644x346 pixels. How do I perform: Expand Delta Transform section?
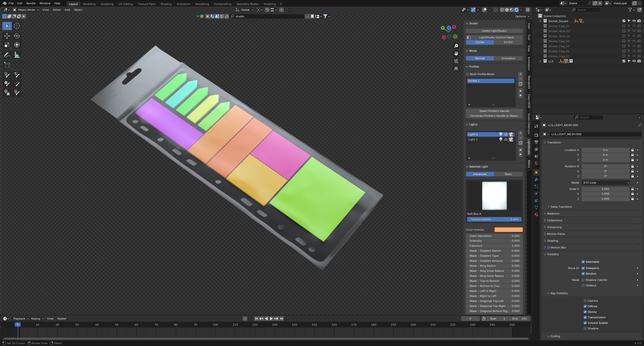point(561,207)
